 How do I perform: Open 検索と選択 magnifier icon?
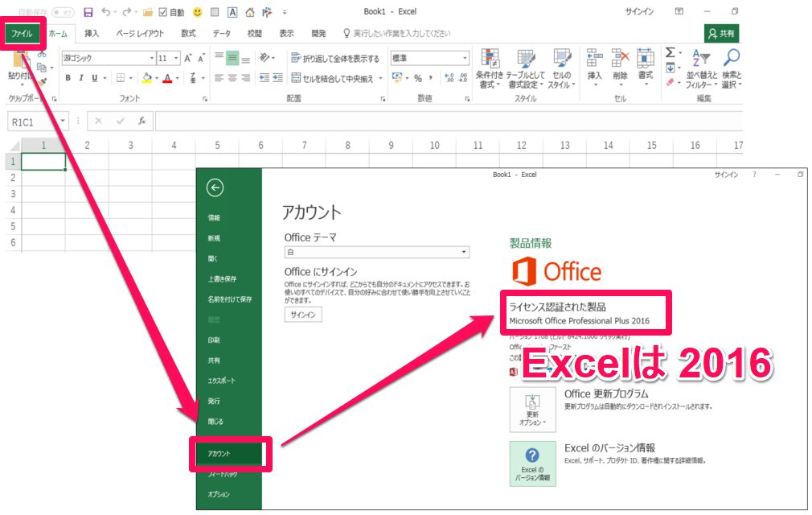pos(732,68)
